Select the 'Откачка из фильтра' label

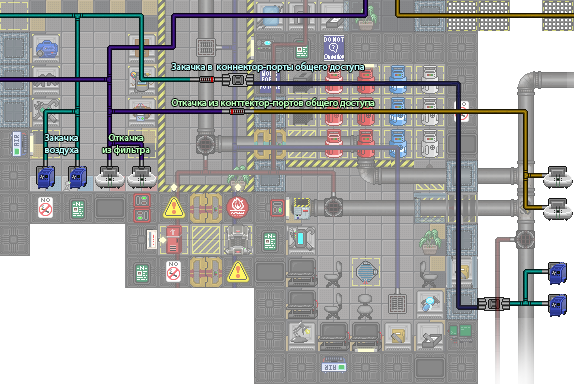click(x=126, y=144)
